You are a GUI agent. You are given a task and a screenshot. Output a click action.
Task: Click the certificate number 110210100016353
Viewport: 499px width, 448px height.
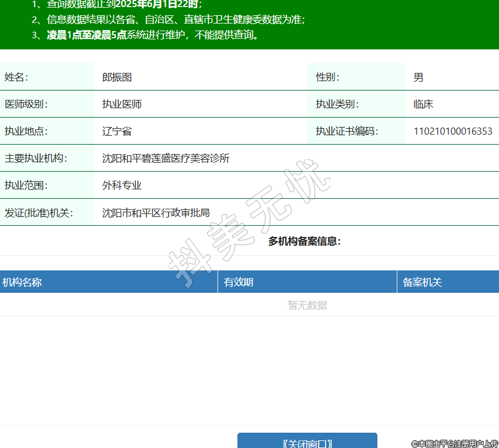(453, 131)
